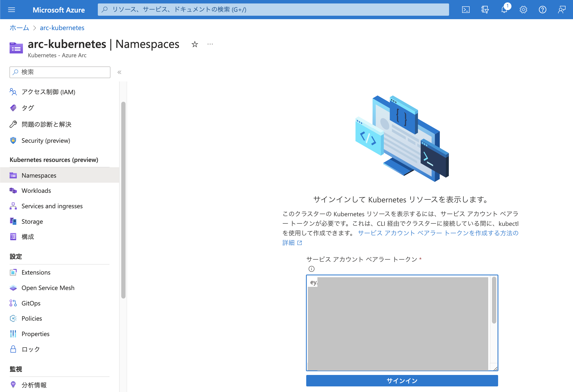Image resolution: width=573 pixels, height=392 pixels.
Task: Click the アクセス制御 (IAM) icon
Action: (13, 92)
